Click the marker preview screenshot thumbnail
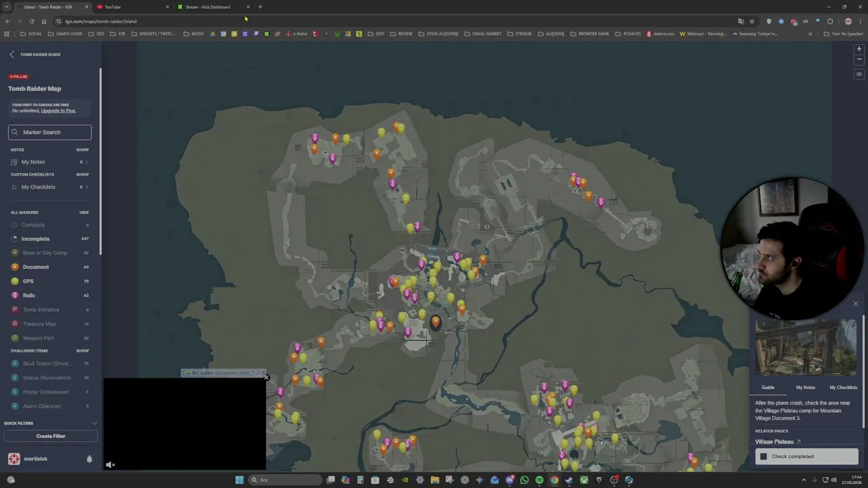Screen dimensions: 868x488 click(806, 348)
